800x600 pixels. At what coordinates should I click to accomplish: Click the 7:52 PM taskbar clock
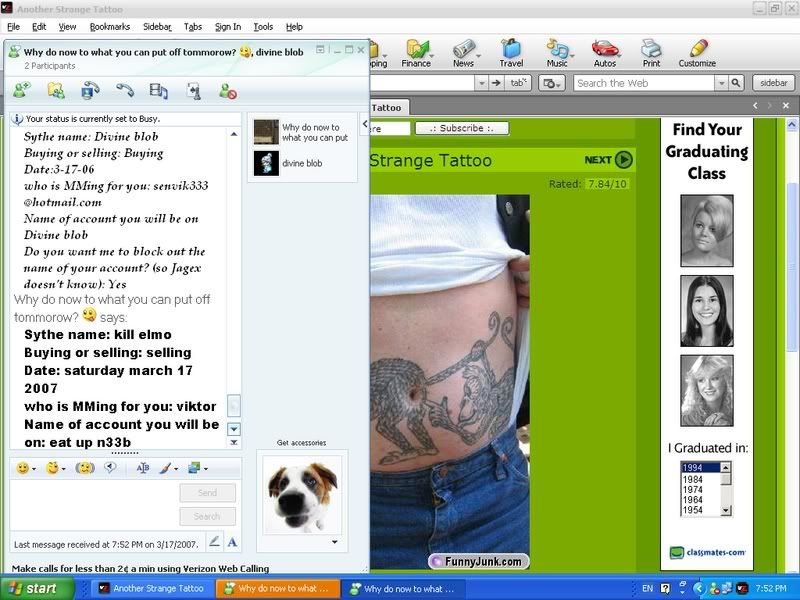pyautogui.click(x=771, y=588)
